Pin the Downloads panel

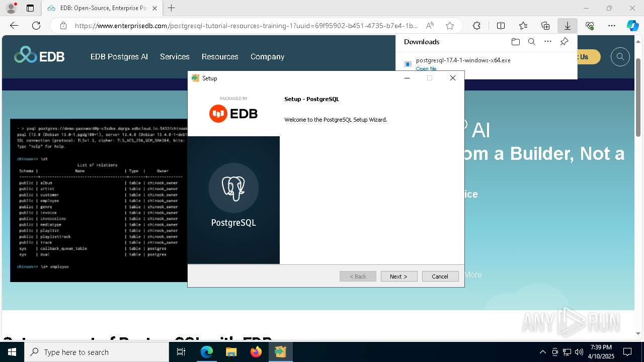564,42
